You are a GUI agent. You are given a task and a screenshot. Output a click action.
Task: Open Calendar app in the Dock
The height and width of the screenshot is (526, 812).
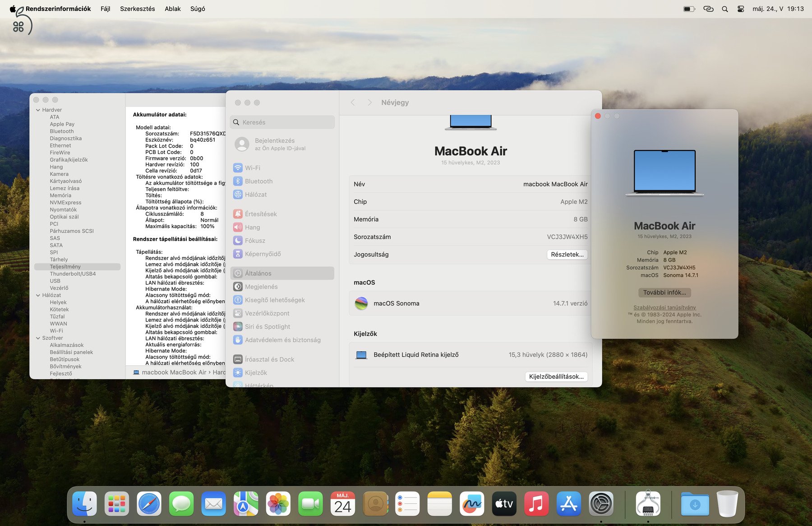pyautogui.click(x=343, y=504)
